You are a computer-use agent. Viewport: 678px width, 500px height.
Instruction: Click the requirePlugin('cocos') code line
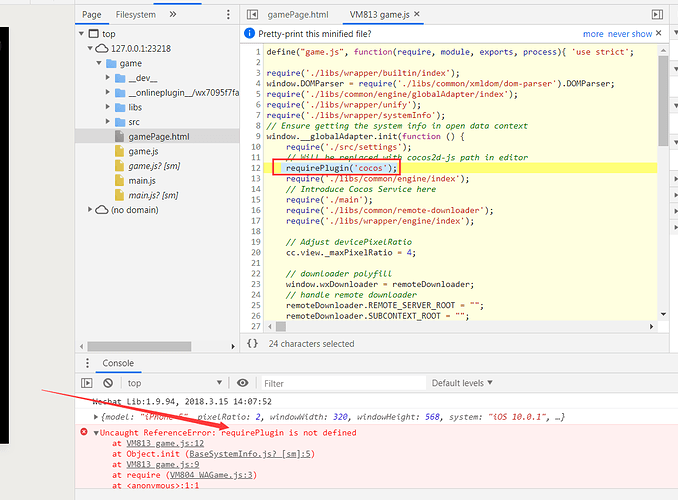coord(341,168)
